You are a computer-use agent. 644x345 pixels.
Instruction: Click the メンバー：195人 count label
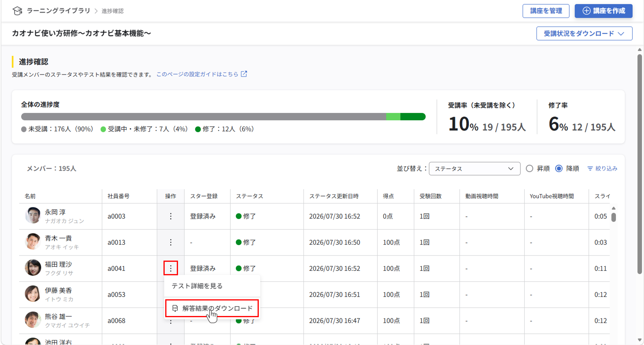click(51, 169)
